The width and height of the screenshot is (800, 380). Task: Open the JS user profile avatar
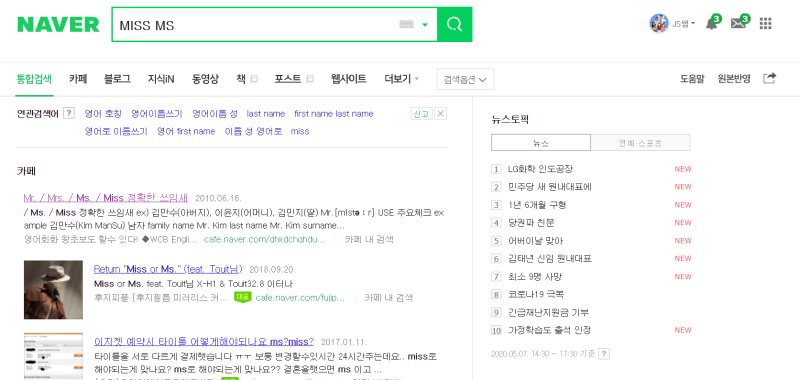[x=659, y=23]
